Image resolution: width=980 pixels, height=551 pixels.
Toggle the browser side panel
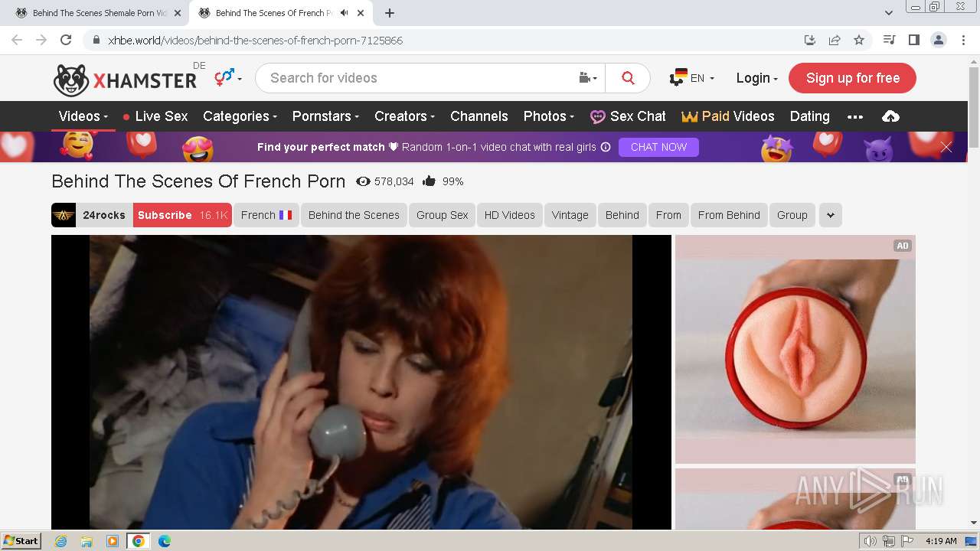[x=913, y=40]
